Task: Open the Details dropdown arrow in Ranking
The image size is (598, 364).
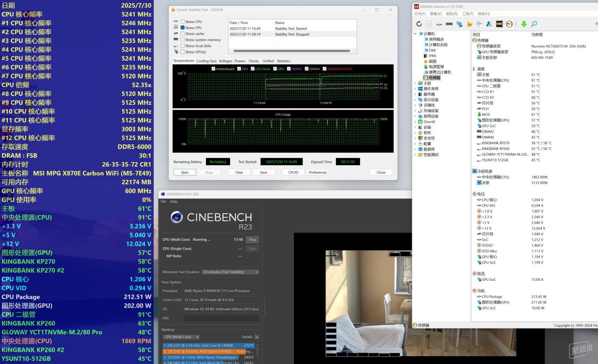Action: coord(257,337)
